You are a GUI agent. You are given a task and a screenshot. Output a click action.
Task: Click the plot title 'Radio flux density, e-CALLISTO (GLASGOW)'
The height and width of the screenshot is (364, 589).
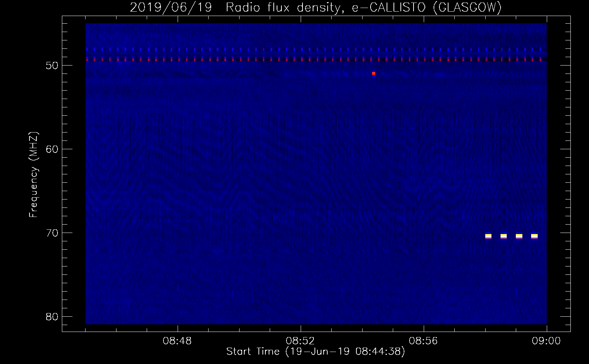(x=363, y=7)
